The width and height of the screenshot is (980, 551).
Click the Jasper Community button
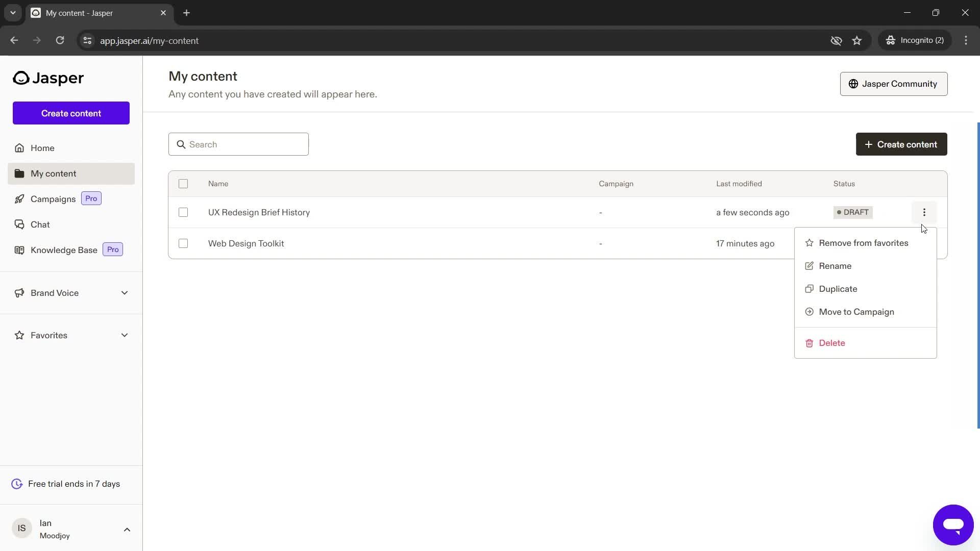[894, 84]
